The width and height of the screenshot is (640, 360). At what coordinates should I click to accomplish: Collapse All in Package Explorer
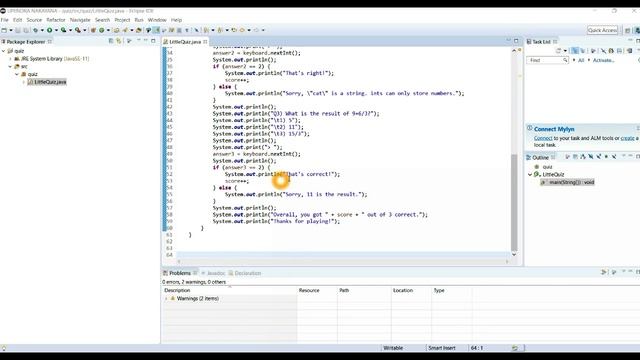coord(111,41)
